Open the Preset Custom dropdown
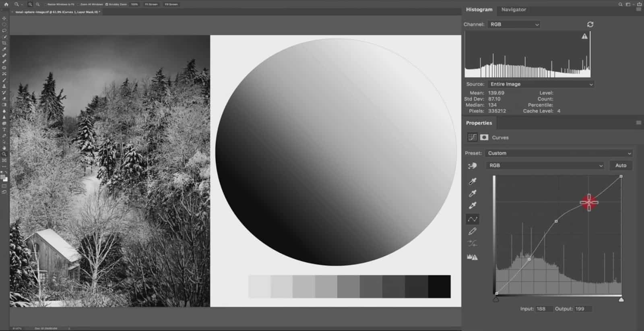Image resolution: width=644 pixels, height=331 pixels. [559, 153]
